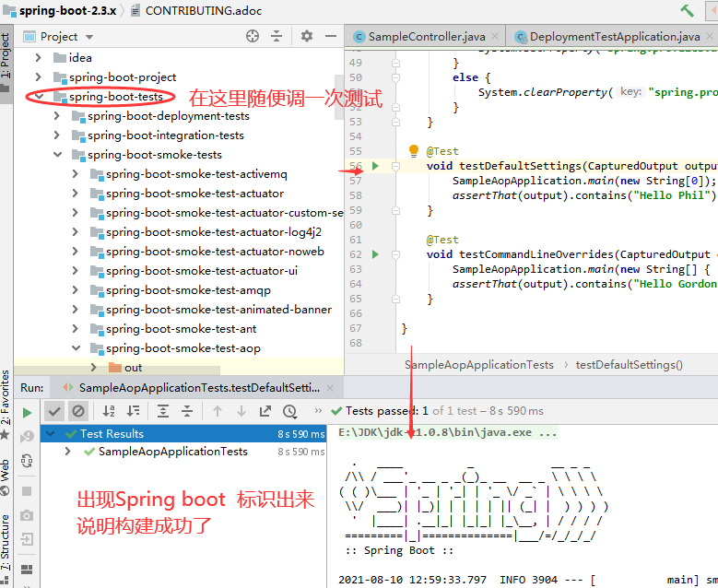This screenshot has height=588, width=718.
Task: Click the dump threads camera icon
Action: pyautogui.click(x=27, y=515)
